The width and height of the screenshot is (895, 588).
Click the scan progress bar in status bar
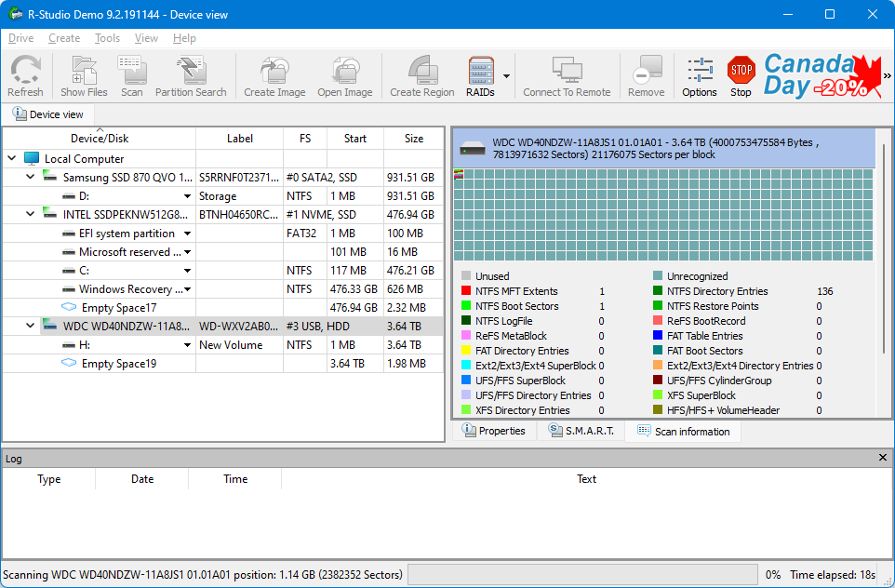pyautogui.click(x=582, y=574)
